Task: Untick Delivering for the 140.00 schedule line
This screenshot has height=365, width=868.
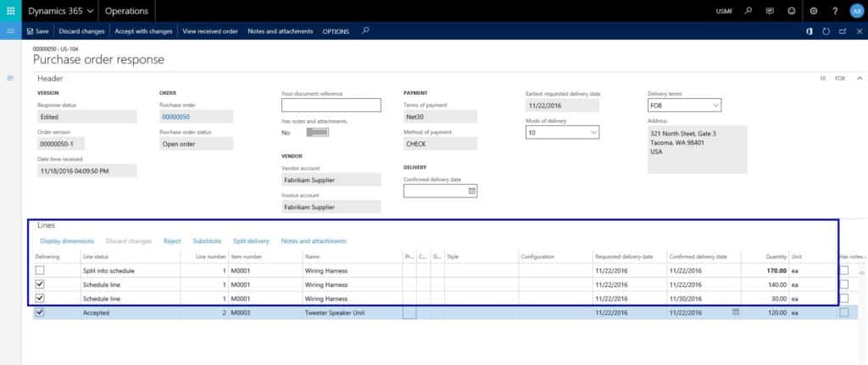Action: click(40, 285)
